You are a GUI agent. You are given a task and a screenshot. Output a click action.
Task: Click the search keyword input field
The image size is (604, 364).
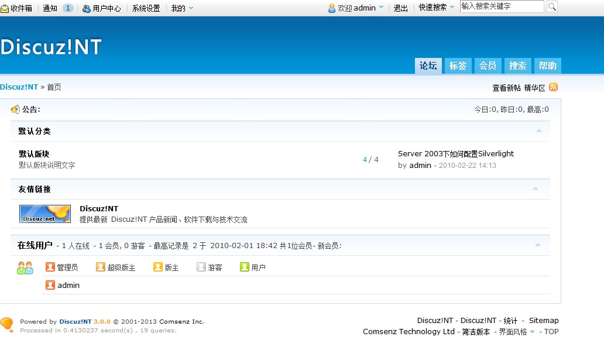click(x=502, y=6)
